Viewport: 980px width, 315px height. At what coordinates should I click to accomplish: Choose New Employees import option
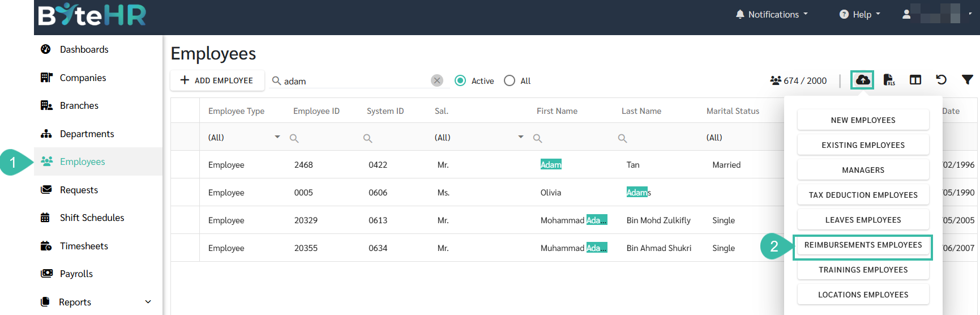coord(863,120)
